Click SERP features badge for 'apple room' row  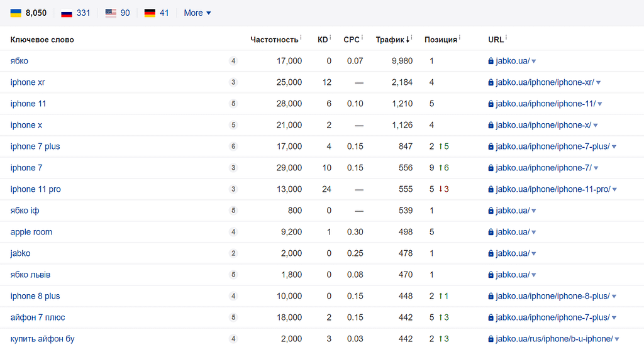[233, 231]
